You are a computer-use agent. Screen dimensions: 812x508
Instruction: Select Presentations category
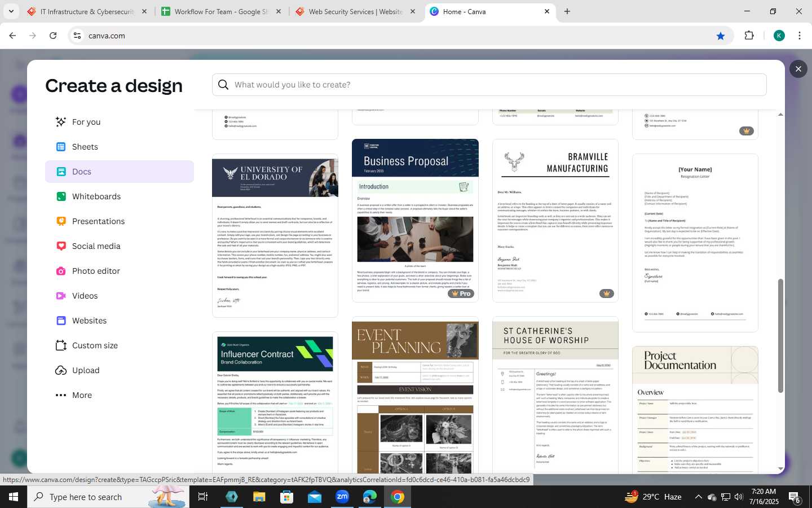[120, 221]
